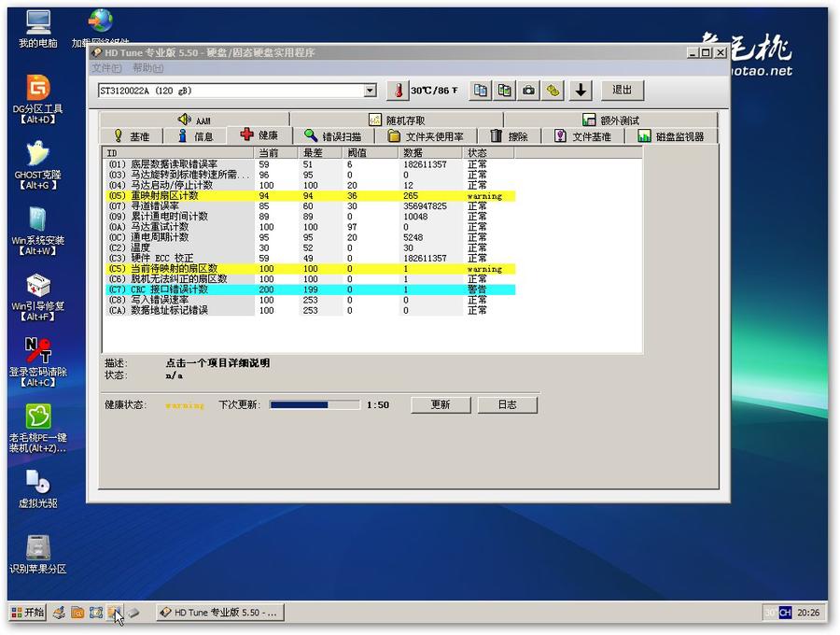This screenshot has height=635, width=840.
Task: Select the (09) 累计通电时间计数 row
Action: tap(310, 217)
